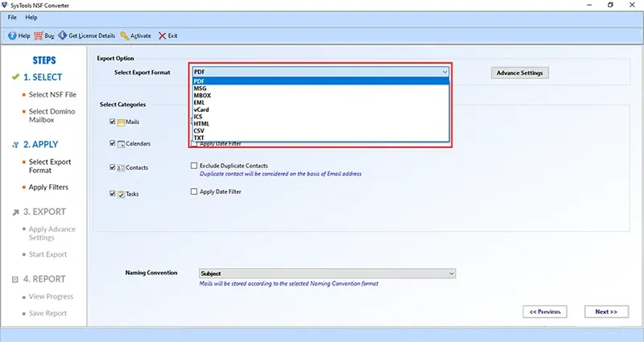Choose CSV from the export format list

click(x=320, y=130)
